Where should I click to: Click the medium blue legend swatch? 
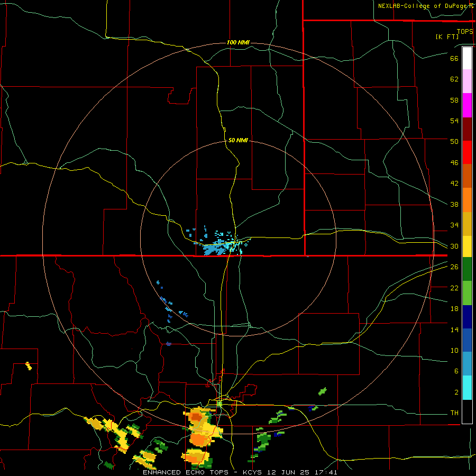[x=467, y=340]
